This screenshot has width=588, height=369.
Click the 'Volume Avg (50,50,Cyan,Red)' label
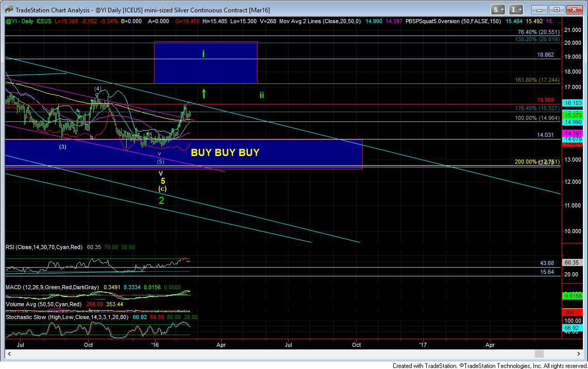(43, 304)
